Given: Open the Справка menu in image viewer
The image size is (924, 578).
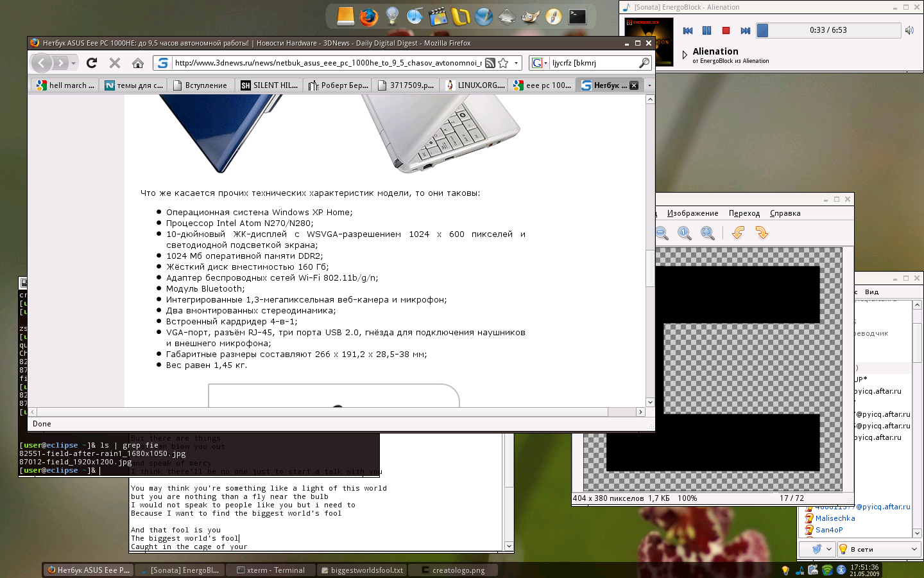Looking at the screenshot, I should click(x=785, y=213).
